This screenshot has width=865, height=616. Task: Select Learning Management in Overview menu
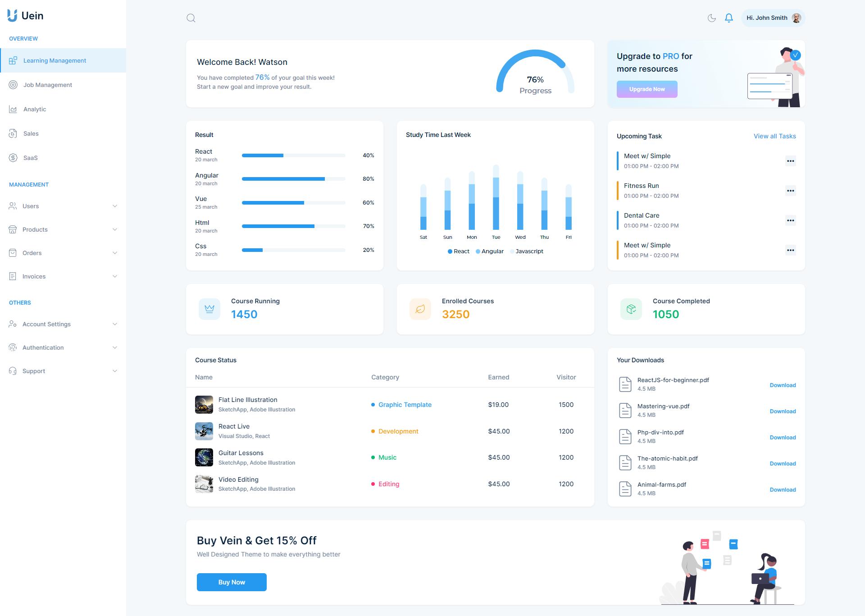[55, 60]
